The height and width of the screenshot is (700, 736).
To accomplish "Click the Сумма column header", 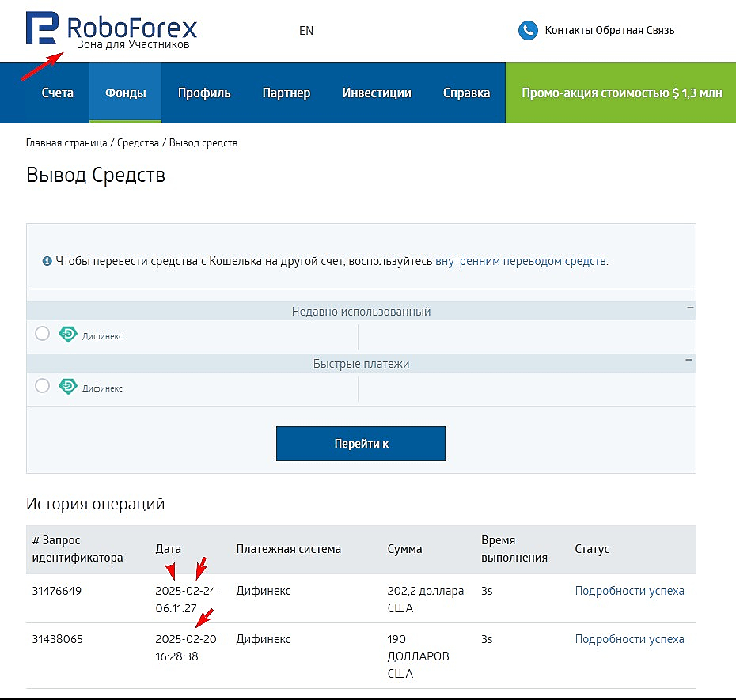I will [404, 549].
